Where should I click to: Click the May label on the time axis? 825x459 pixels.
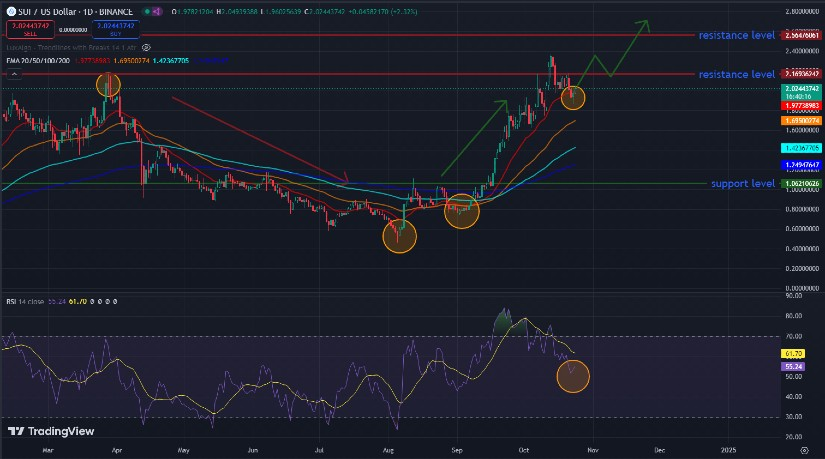click(183, 451)
